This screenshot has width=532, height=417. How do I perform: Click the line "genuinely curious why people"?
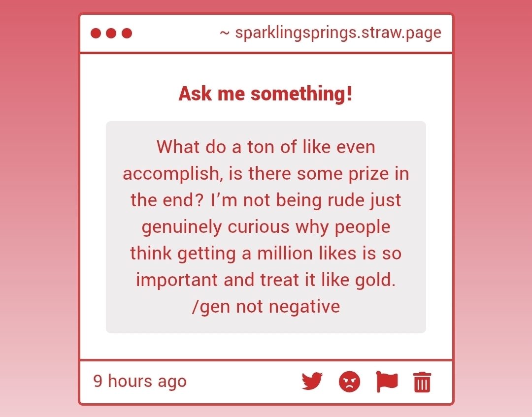coord(266,226)
